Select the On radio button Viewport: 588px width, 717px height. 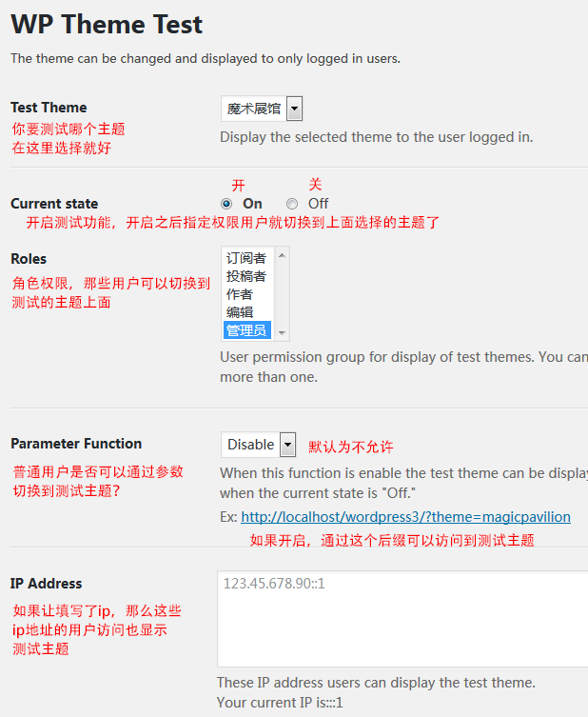226,204
